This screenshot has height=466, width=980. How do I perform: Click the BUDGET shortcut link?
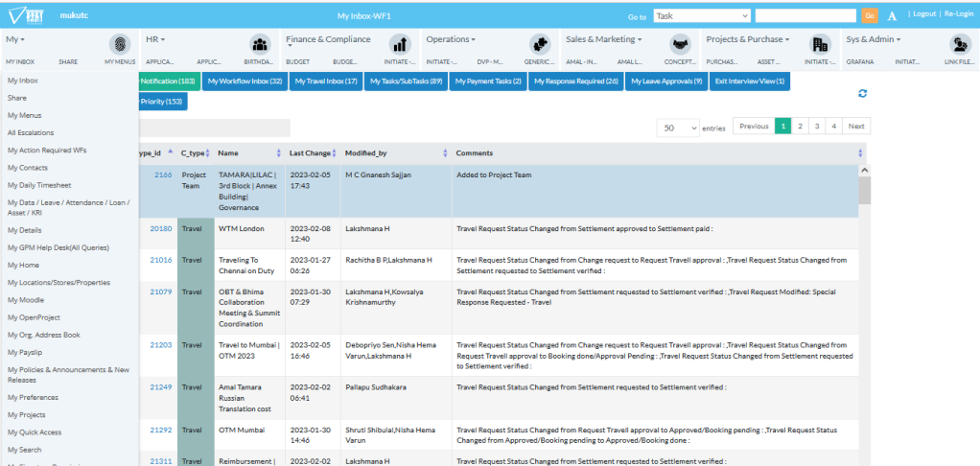298,61
